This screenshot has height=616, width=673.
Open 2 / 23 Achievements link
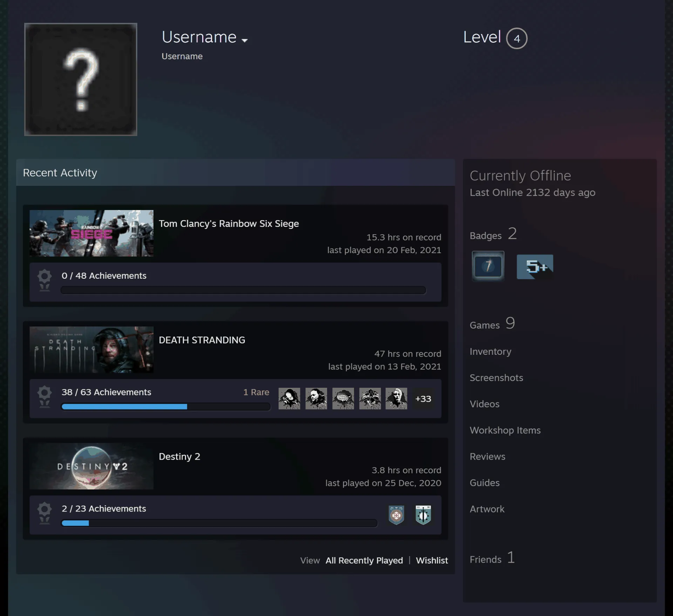104,508
